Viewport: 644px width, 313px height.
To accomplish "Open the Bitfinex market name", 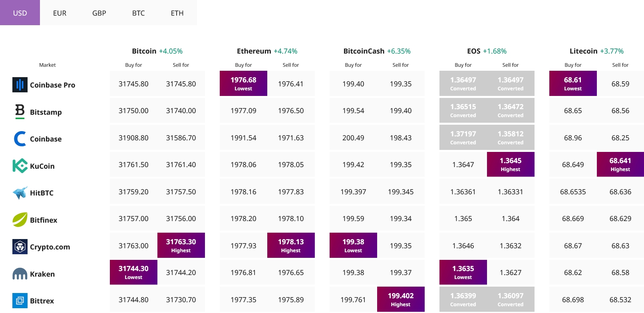I will point(44,220).
